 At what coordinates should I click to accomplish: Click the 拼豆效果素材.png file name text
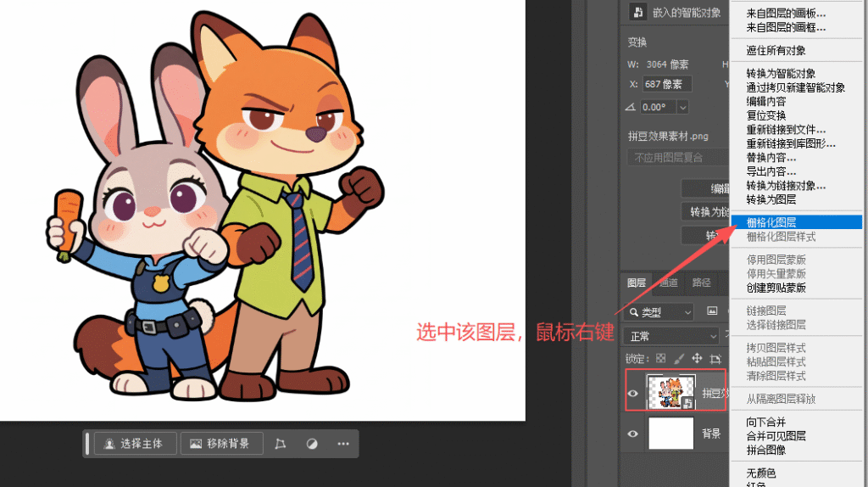[668, 137]
